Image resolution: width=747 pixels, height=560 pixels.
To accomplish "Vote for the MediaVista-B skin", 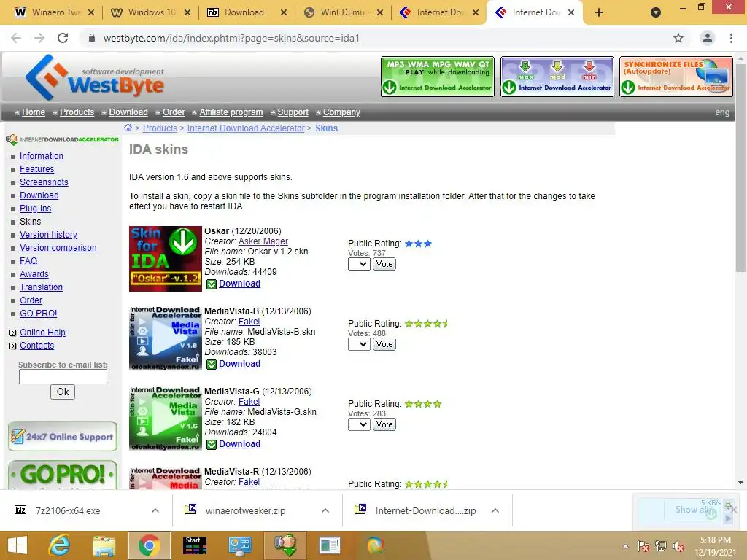I will click(x=384, y=344).
